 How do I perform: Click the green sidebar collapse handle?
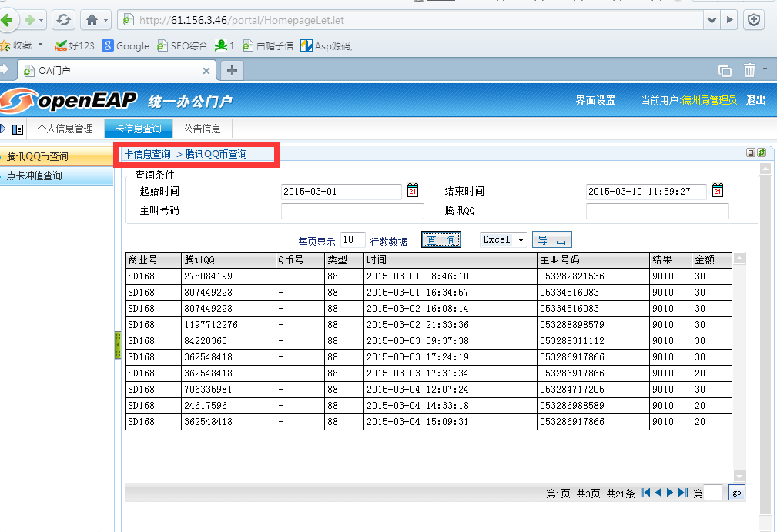coord(118,345)
